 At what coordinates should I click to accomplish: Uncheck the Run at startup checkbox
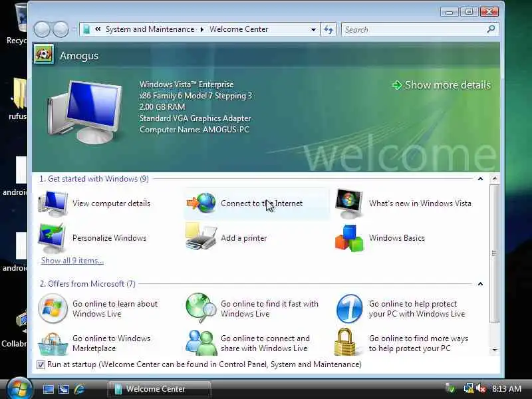[x=41, y=364]
